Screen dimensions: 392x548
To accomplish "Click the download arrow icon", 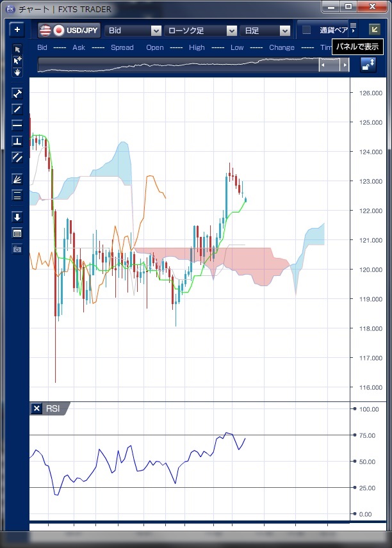I will point(17,217).
